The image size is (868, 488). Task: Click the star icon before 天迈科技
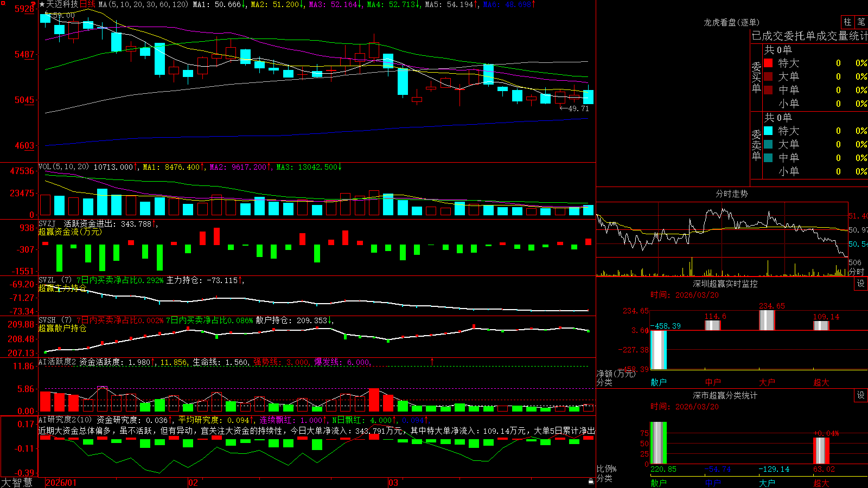tap(42, 4)
